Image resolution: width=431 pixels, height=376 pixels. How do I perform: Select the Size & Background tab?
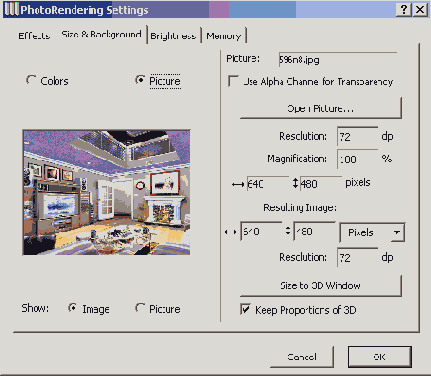(101, 34)
